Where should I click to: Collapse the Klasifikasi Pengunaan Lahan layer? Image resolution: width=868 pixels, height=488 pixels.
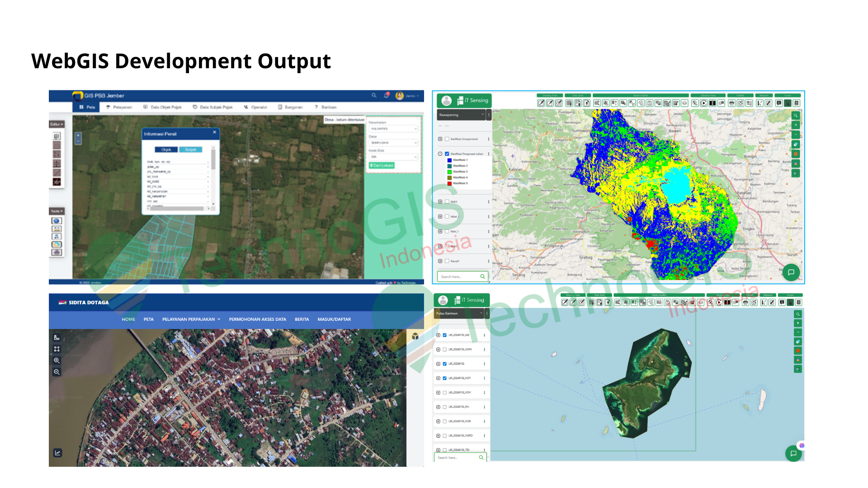pyautogui.click(x=440, y=154)
